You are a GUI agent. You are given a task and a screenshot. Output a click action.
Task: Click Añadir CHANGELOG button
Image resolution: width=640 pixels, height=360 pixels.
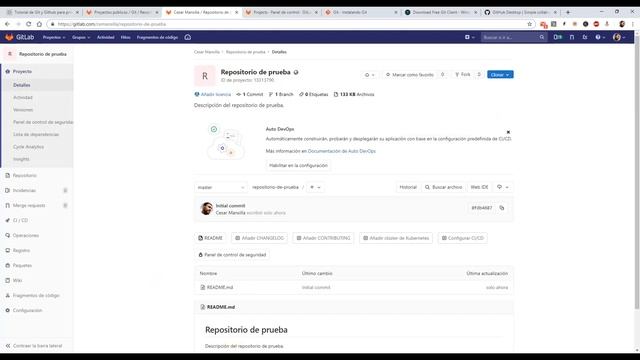tap(259, 238)
